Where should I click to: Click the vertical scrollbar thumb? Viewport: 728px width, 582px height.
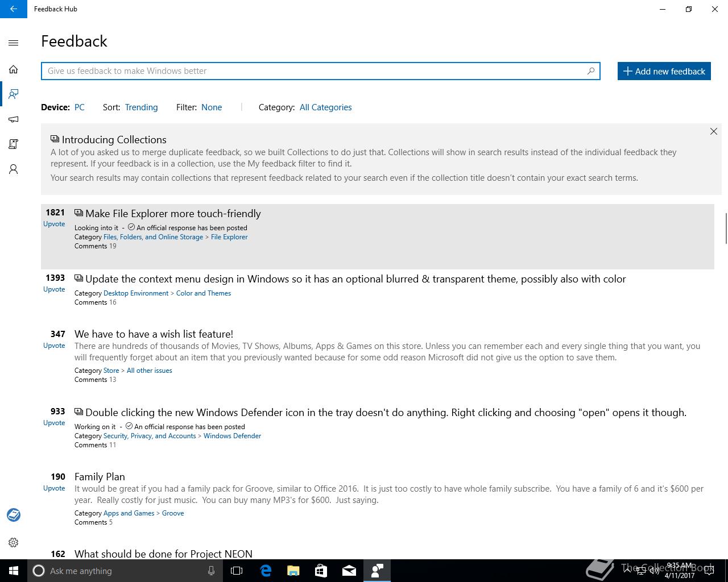pyautogui.click(x=726, y=228)
